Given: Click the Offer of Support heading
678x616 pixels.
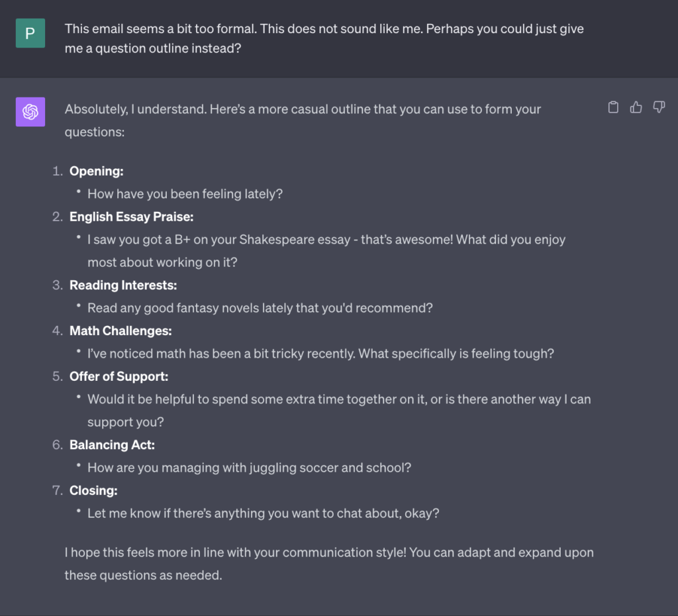Looking at the screenshot, I should (x=119, y=376).
